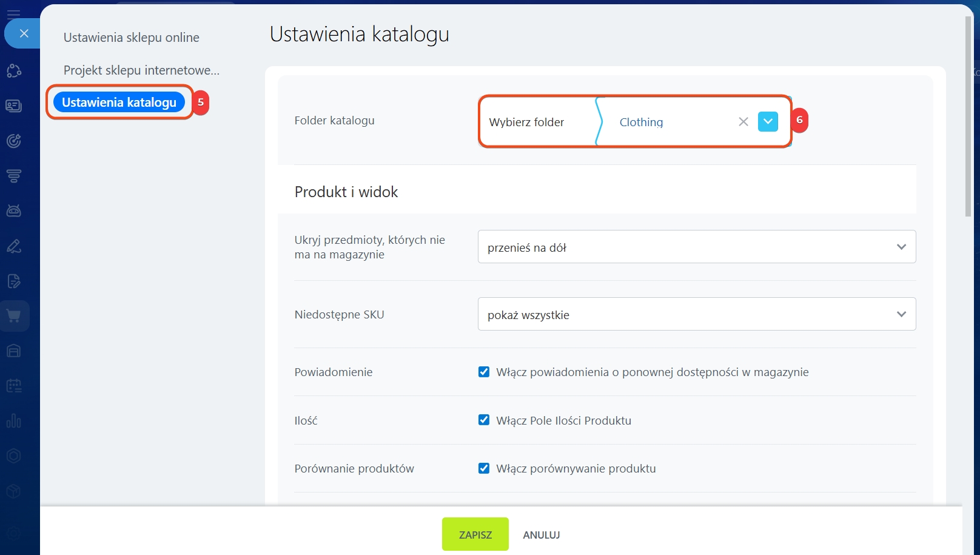This screenshot has height=555, width=980.
Task: Expand the 'przenieś na dół' dropdown
Action: tap(696, 247)
